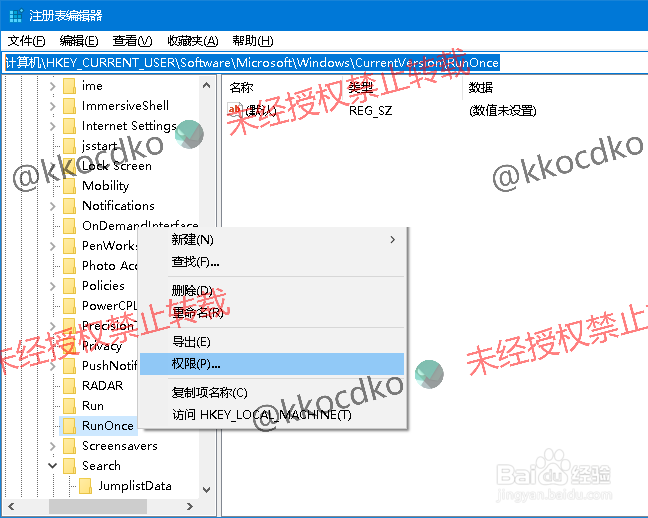Click the PowerCPL folder icon
Screen dimensions: 648x518
pyautogui.click(x=69, y=306)
